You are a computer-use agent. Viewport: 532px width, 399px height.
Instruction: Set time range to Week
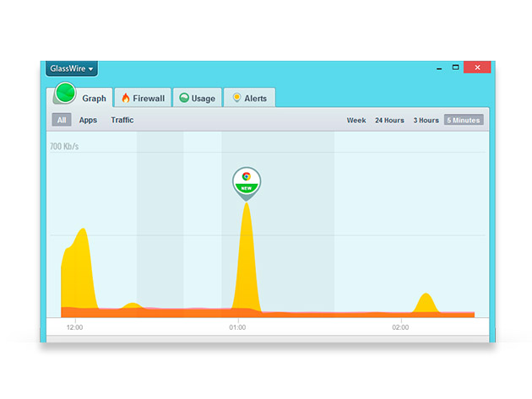pyautogui.click(x=356, y=121)
